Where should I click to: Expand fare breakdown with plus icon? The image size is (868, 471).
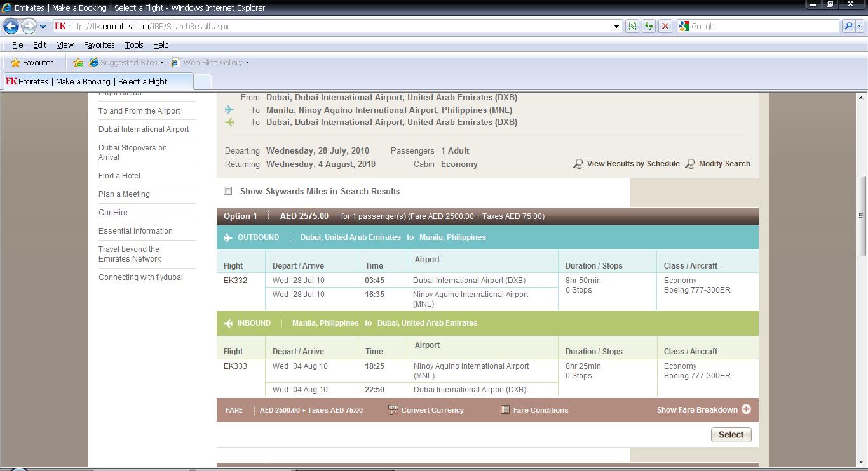(746, 409)
